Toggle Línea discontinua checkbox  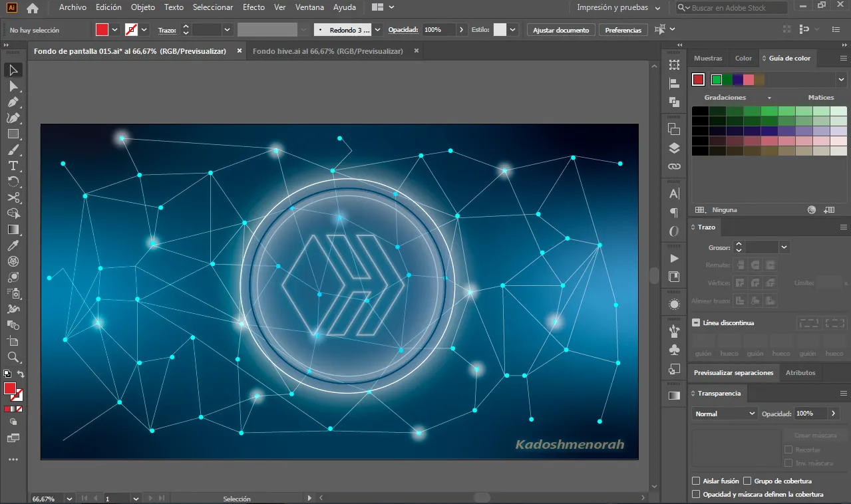point(696,322)
